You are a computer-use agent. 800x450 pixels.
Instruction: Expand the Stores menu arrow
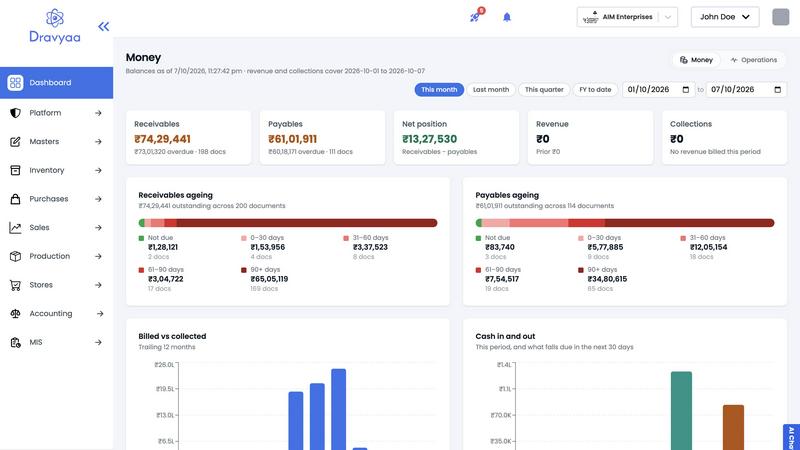[x=98, y=285]
